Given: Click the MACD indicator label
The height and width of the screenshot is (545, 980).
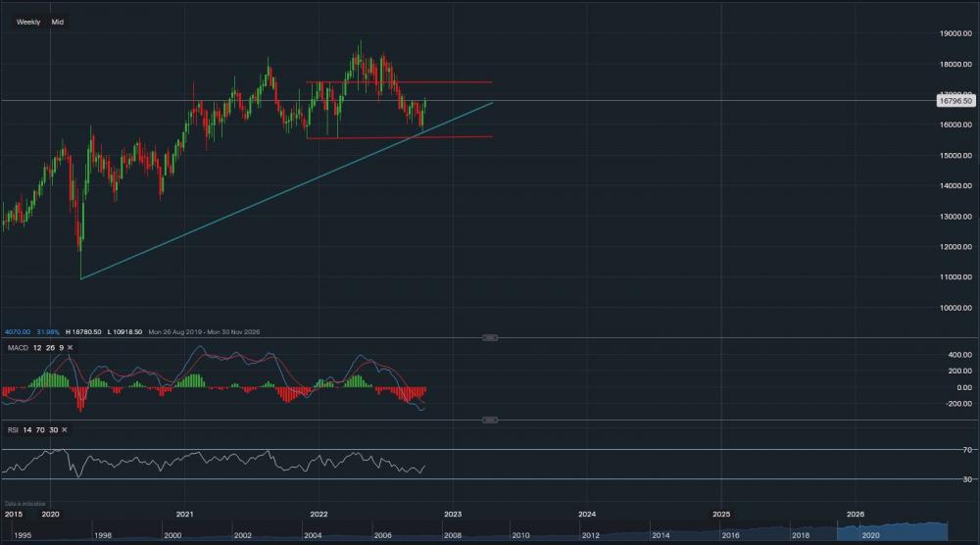Looking at the screenshot, I should [x=14, y=347].
